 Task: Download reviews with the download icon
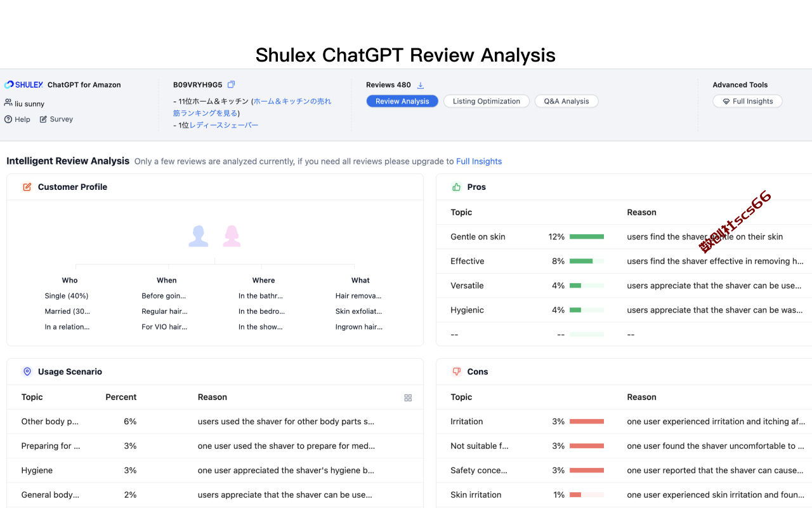click(x=420, y=85)
